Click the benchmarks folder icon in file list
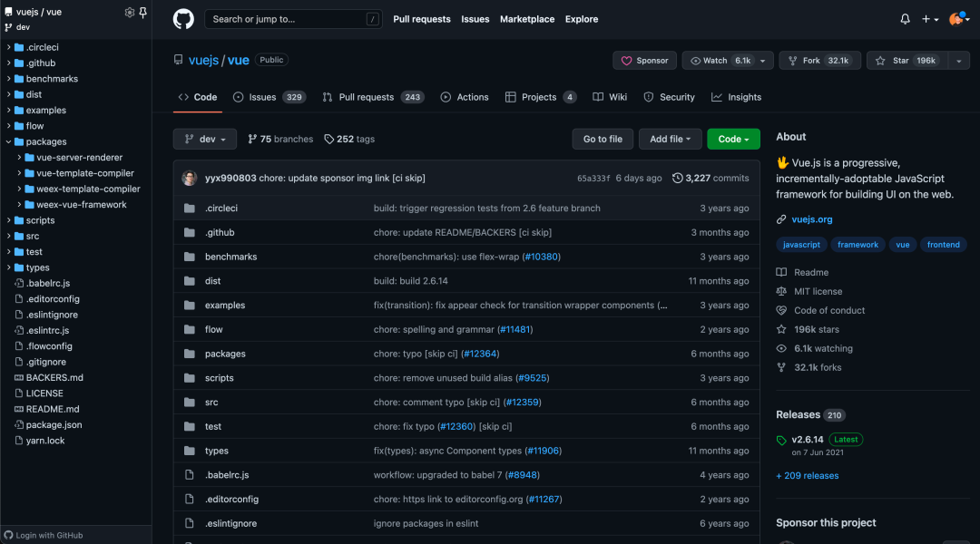Image resolution: width=980 pixels, height=544 pixels. point(190,257)
